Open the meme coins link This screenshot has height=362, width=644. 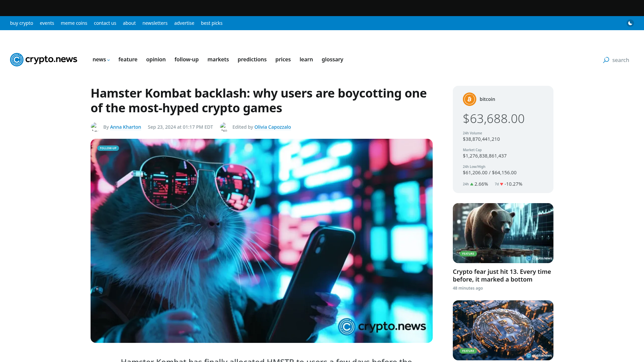[x=74, y=23]
